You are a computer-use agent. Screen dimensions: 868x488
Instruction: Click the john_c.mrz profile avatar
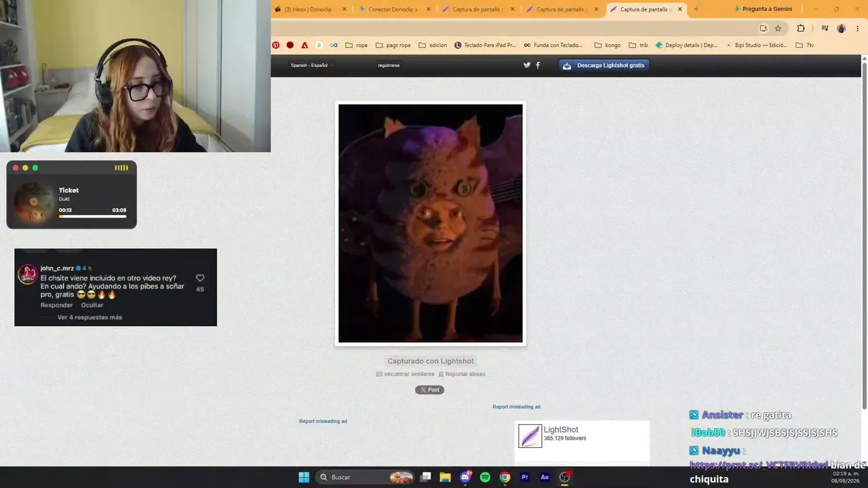coord(27,274)
